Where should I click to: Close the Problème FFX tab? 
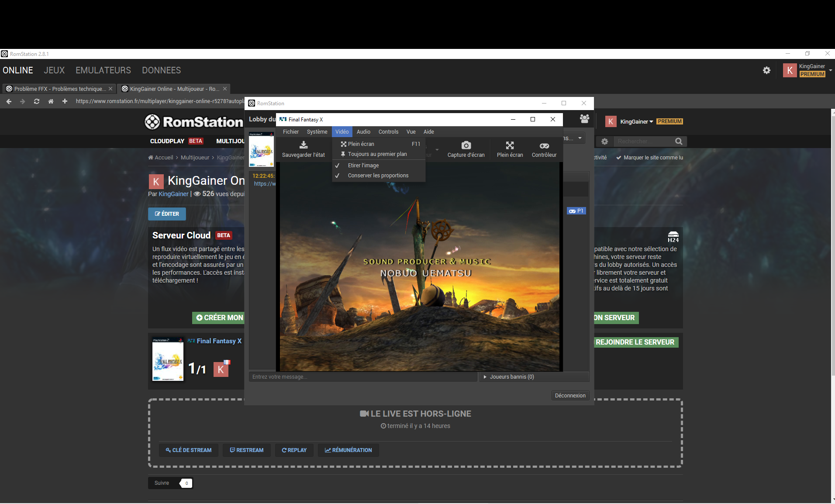(110, 89)
